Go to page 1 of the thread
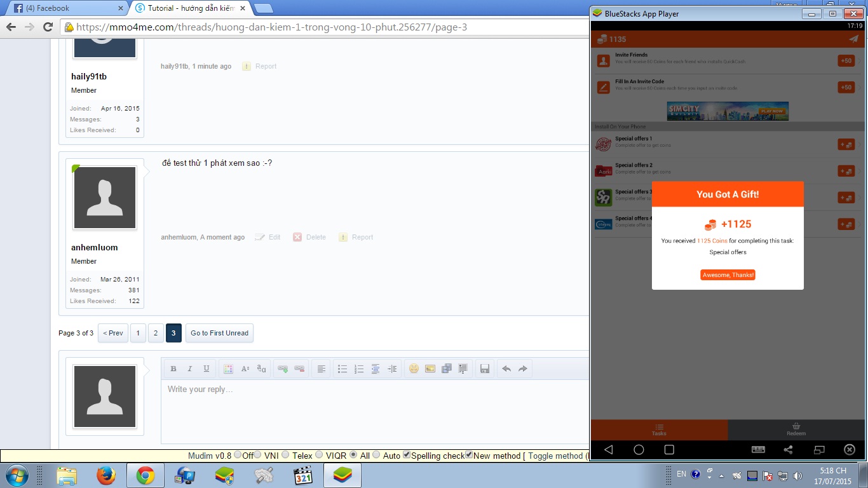This screenshot has height=488, width=868. click(x=138, y=333)
